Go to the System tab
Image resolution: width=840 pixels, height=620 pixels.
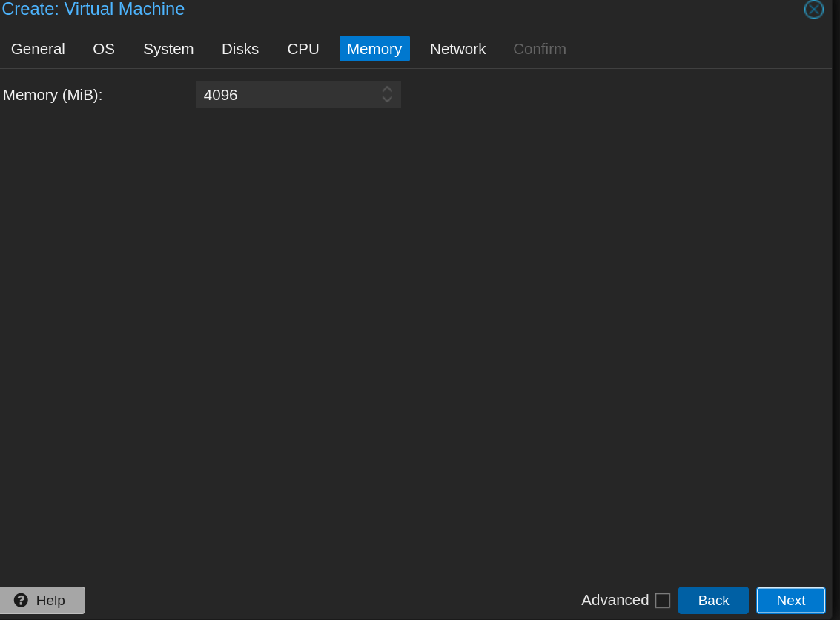(x=168, y=49)
